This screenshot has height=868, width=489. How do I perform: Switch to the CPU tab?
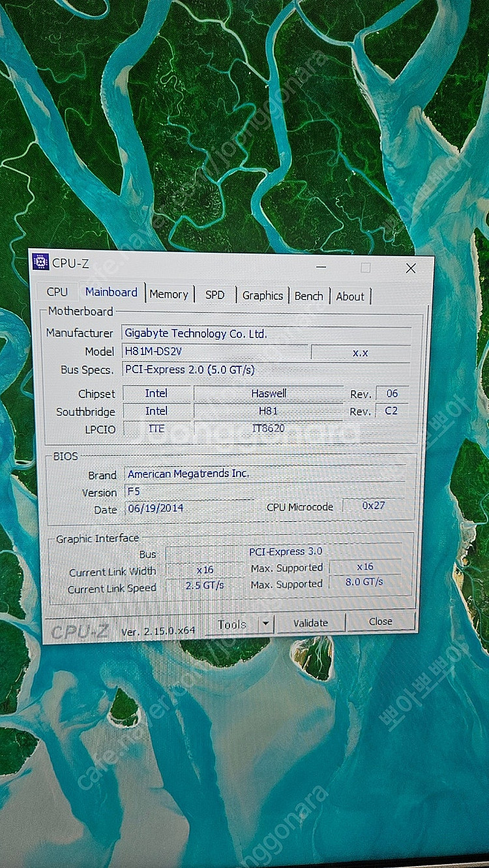coord(57,292)
